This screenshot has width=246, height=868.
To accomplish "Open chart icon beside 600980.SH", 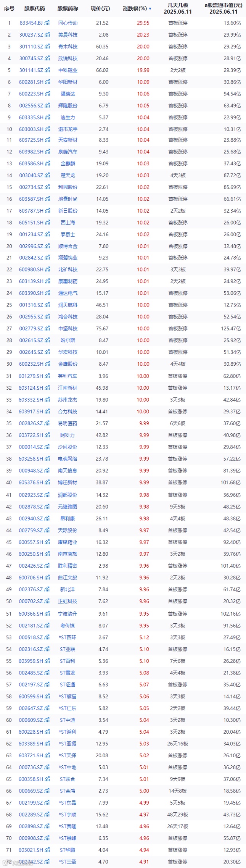I will tap(47, 269).
